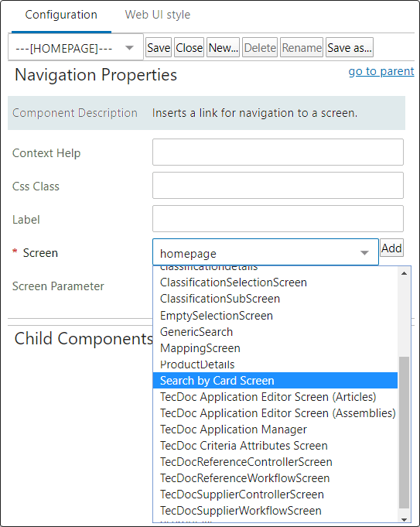Click the Css Class input field
The width and height of the screenshot is (420, 527).
(278, 185)
